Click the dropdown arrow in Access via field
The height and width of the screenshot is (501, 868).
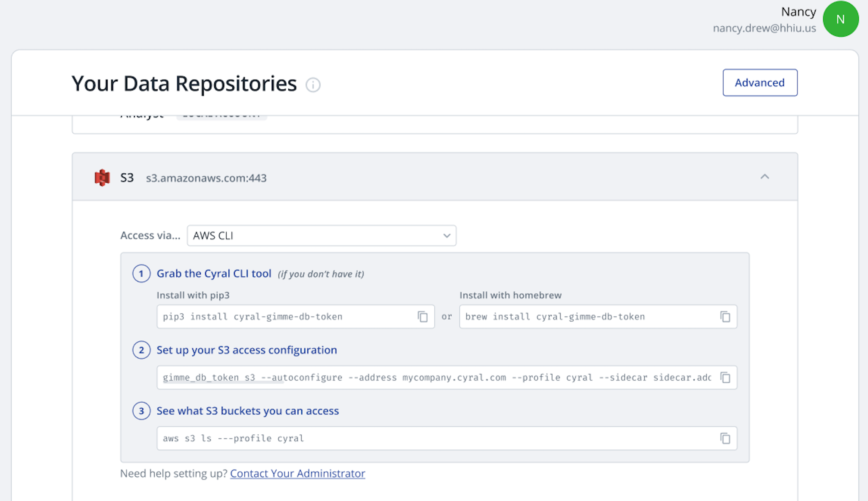tap(447, 235)
